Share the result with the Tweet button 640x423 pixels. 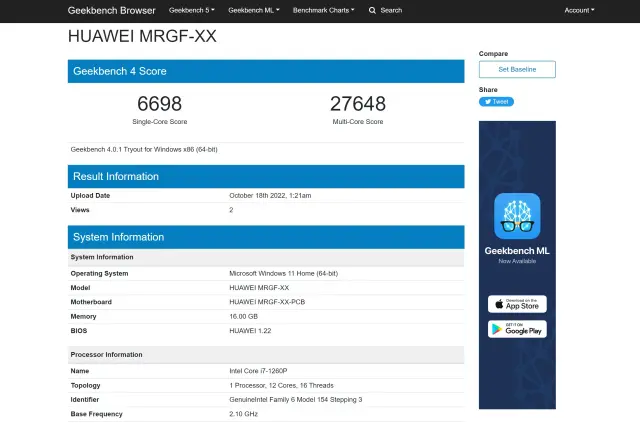[496, 101]
